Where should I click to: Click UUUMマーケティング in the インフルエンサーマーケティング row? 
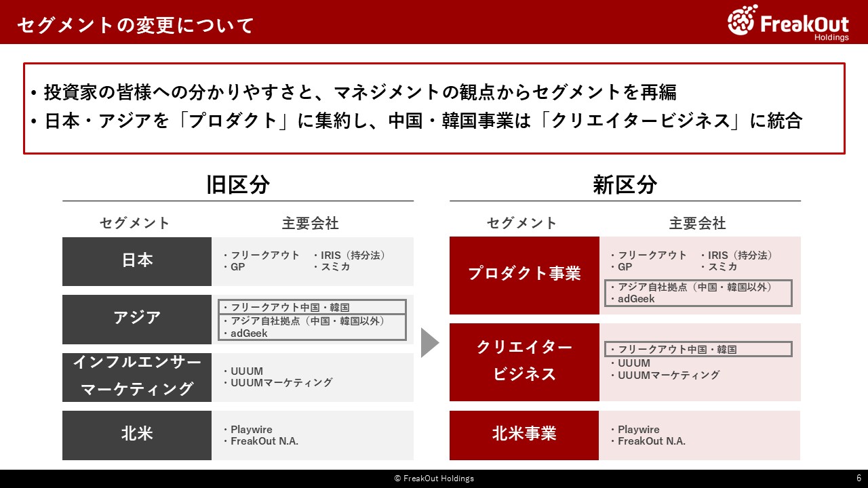pyautogui.click(x=281, y=383)
